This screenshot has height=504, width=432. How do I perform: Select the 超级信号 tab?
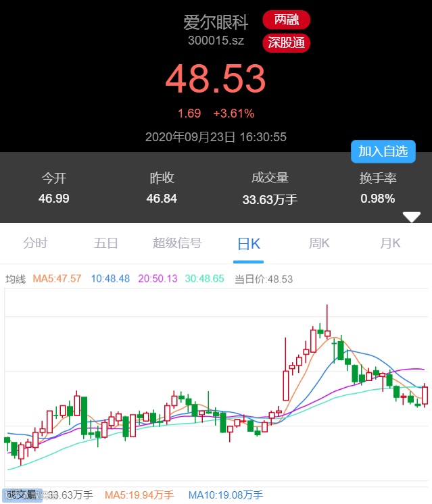coord(177,243)
